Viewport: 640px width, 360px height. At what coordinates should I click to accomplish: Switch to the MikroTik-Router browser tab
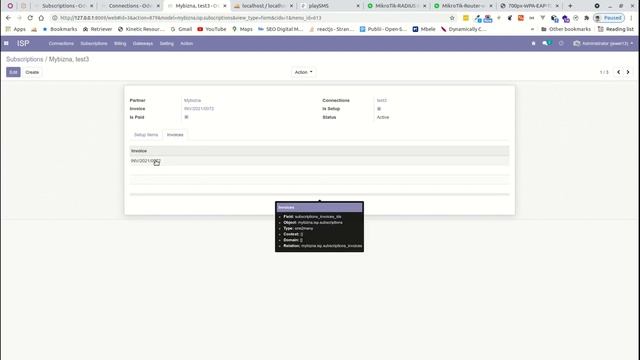(x=463, y=6)
